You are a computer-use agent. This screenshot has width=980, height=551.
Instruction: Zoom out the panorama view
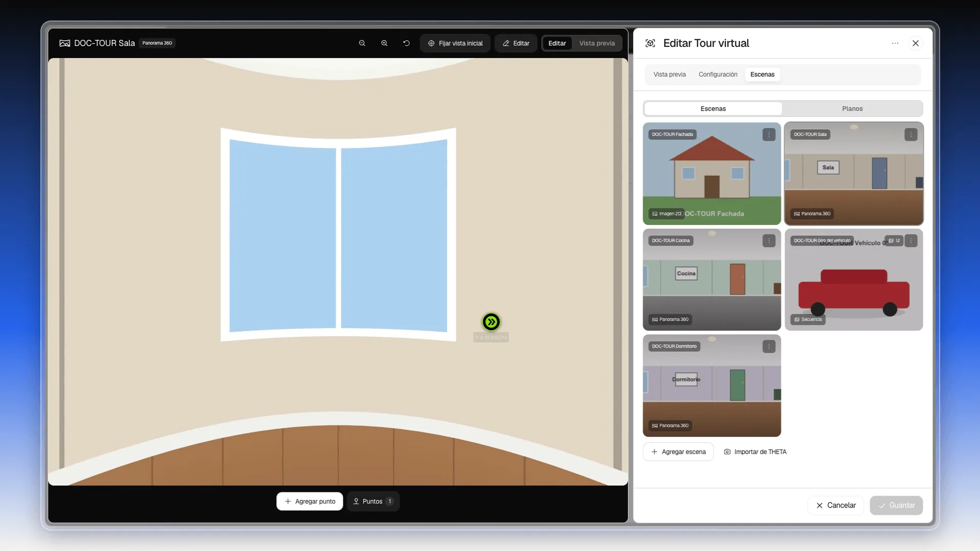coord(362,43)
